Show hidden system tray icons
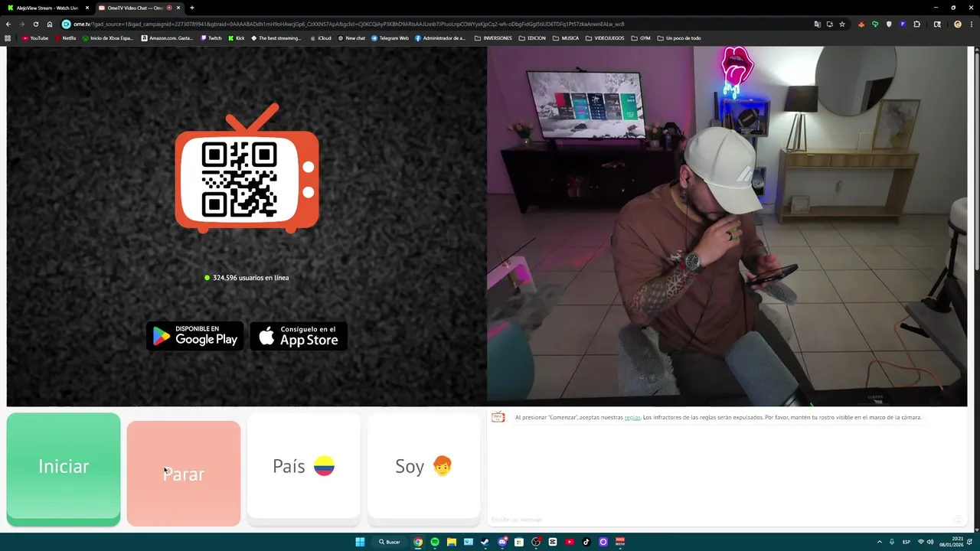Image resolution: width=980 pixels, height=551 pixels. [x=879, y=542]
